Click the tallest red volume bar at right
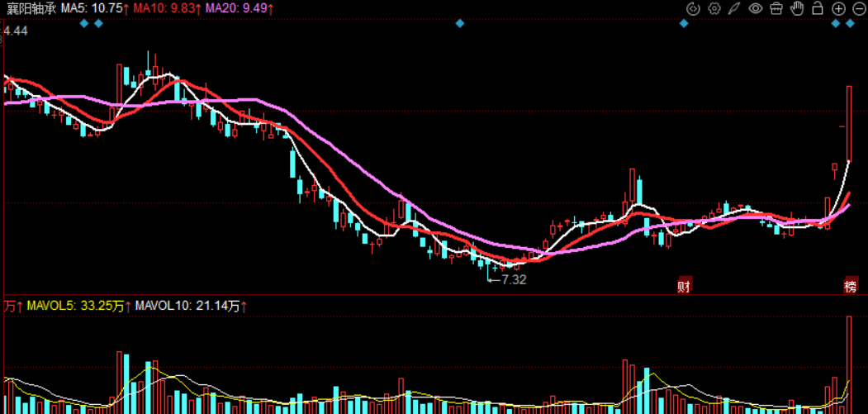This screenshot has height=414, width=868. 849,364
